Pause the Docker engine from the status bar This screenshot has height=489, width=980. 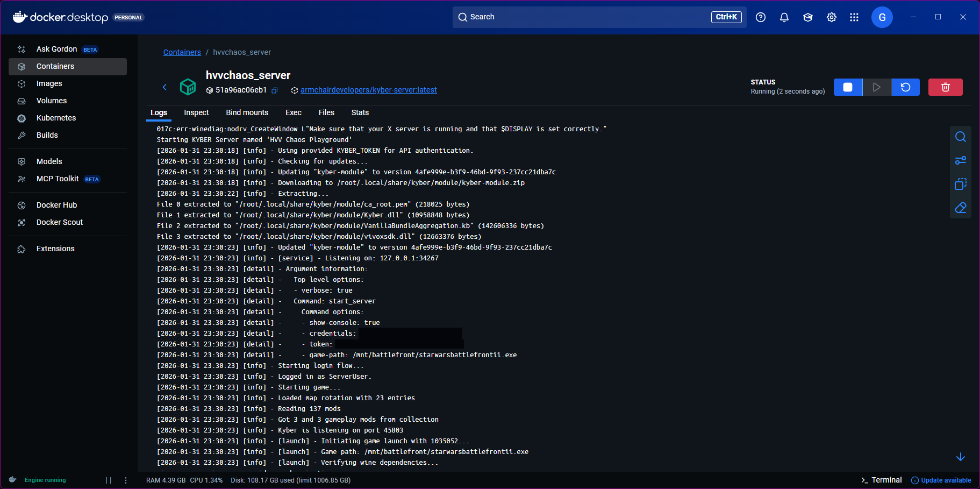point(109,480)
